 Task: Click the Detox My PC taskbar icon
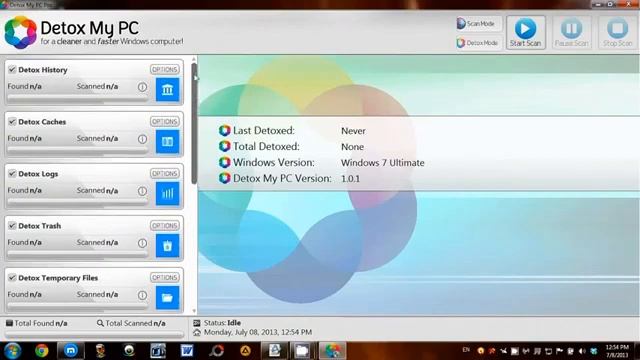tap(332, 351)
